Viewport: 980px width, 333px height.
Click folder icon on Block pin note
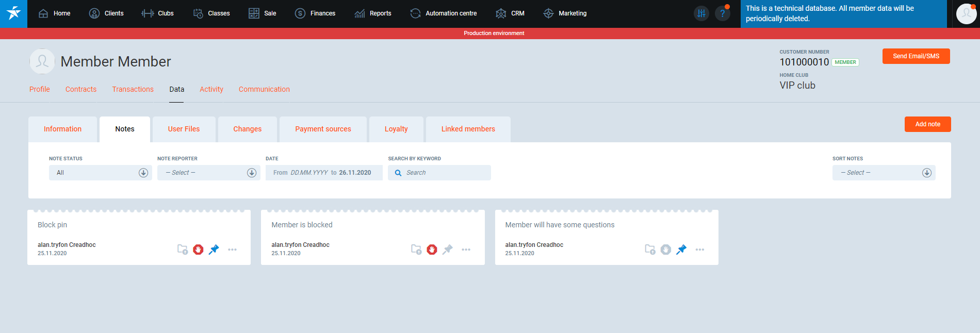click(x=183, y=249)
